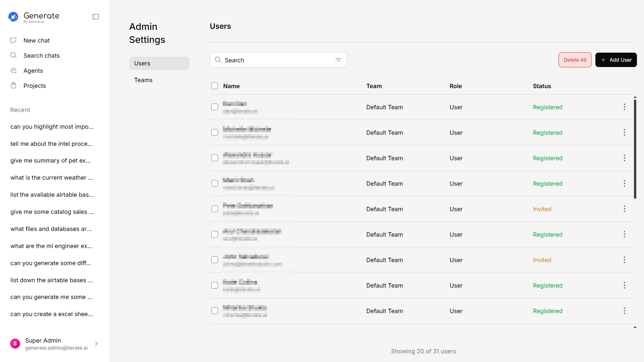Click the New chat icon
This screenshot has width=644, height=362.
pos(13,40)
